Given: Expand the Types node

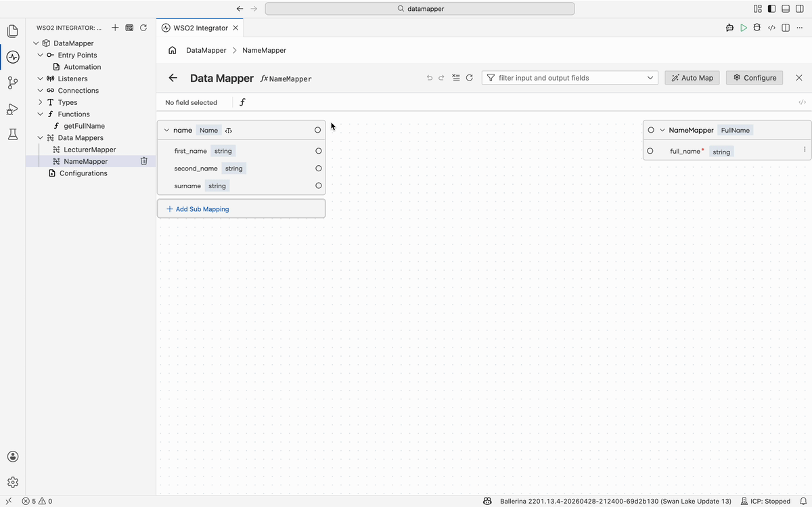Looking at the screenshot, I should [x=41, y=102].
